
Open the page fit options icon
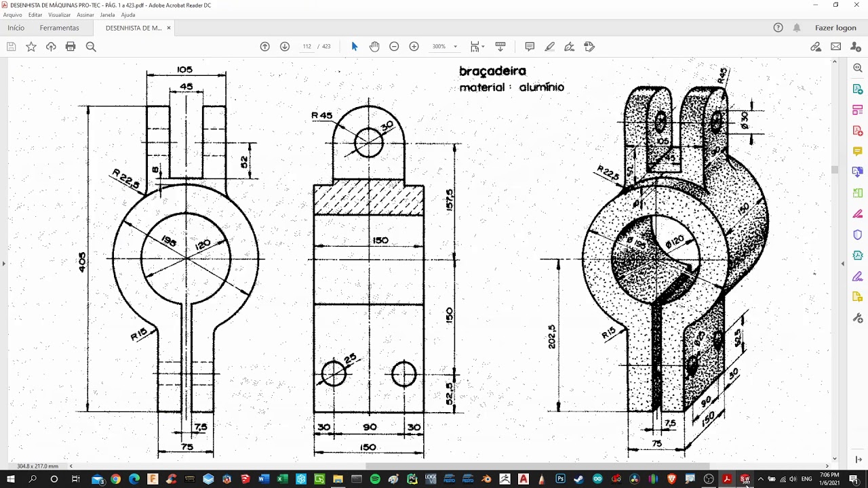coord(477,47)
